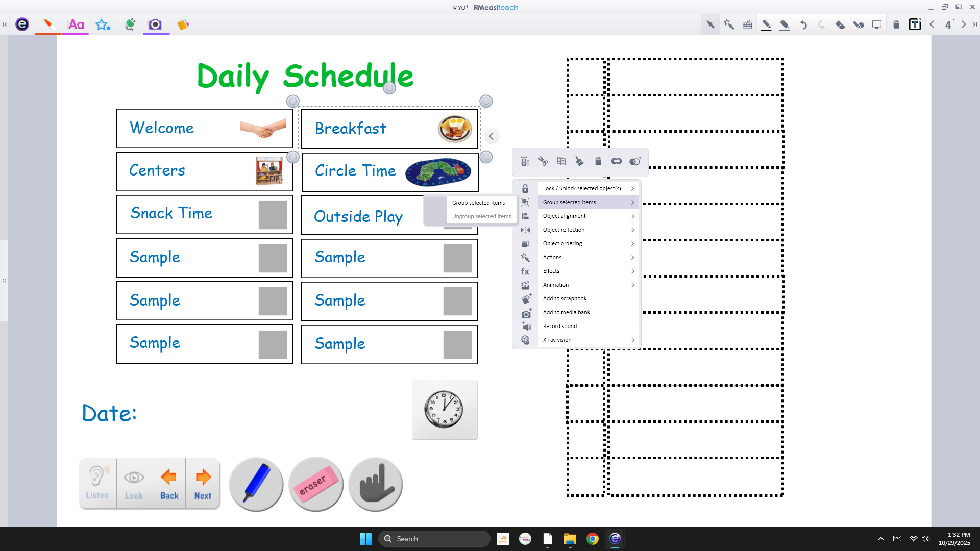The image size is (980, 551).
Task: Open the Windows Start menu
Action: pos(365,539)
